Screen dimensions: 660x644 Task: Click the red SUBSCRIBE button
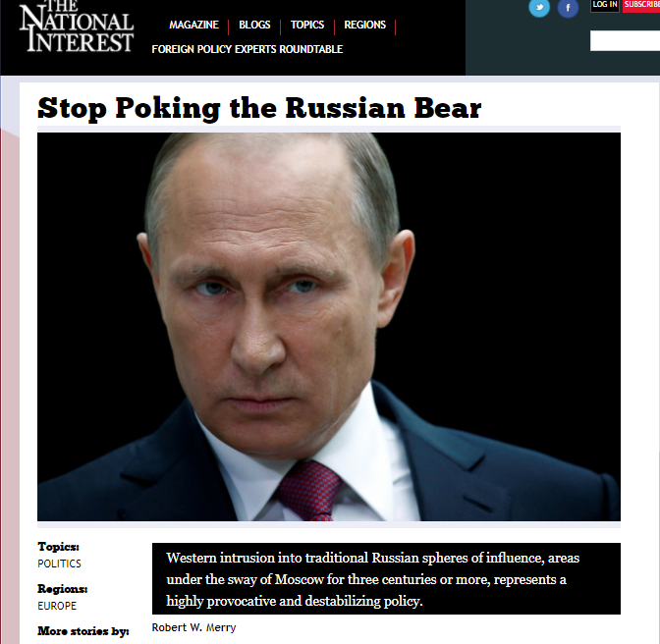[641, 5]
